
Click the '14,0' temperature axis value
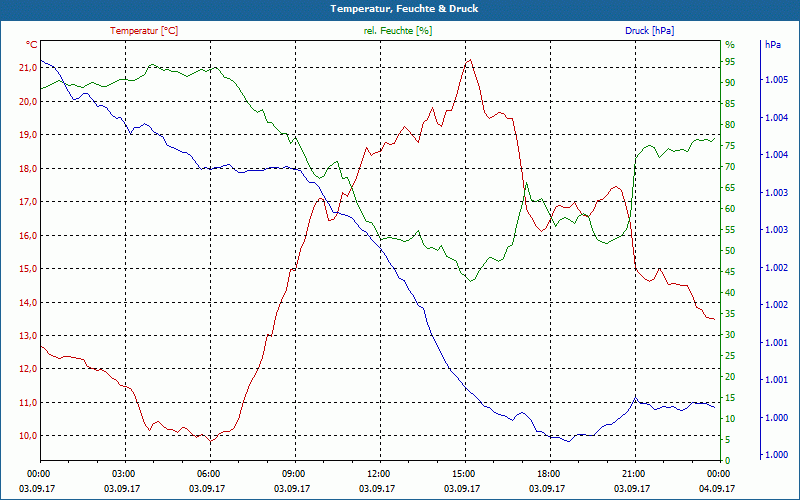tap(28, 302)
